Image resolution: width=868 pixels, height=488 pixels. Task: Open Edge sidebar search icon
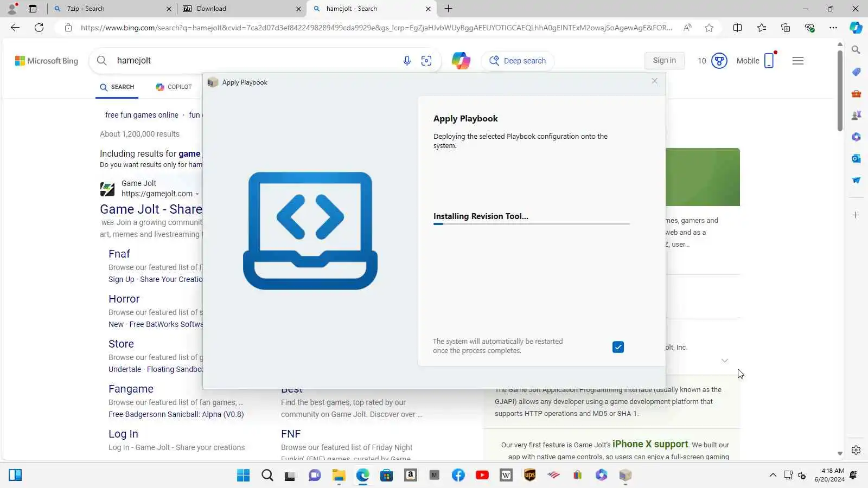(856, 50)
